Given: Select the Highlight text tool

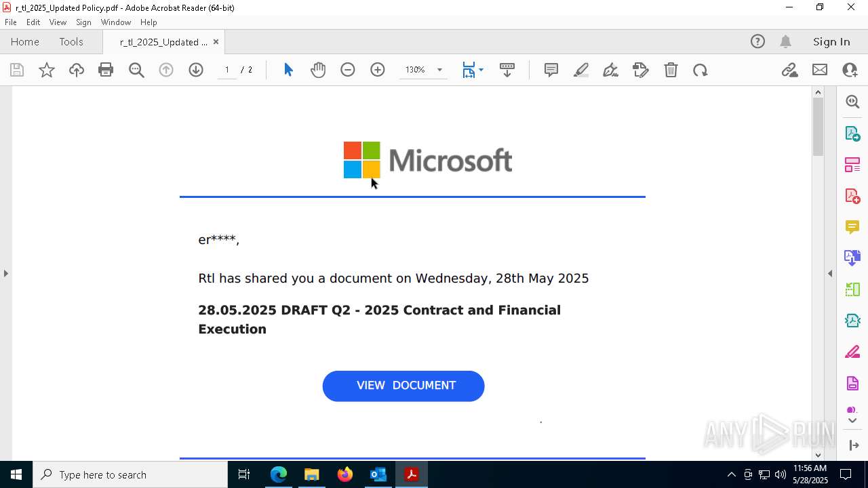Looking at the screenshot, I should click(581, 70).
